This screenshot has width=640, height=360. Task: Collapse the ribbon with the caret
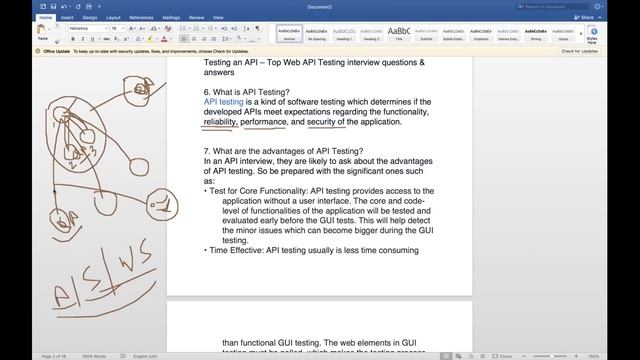pos(600,18)
